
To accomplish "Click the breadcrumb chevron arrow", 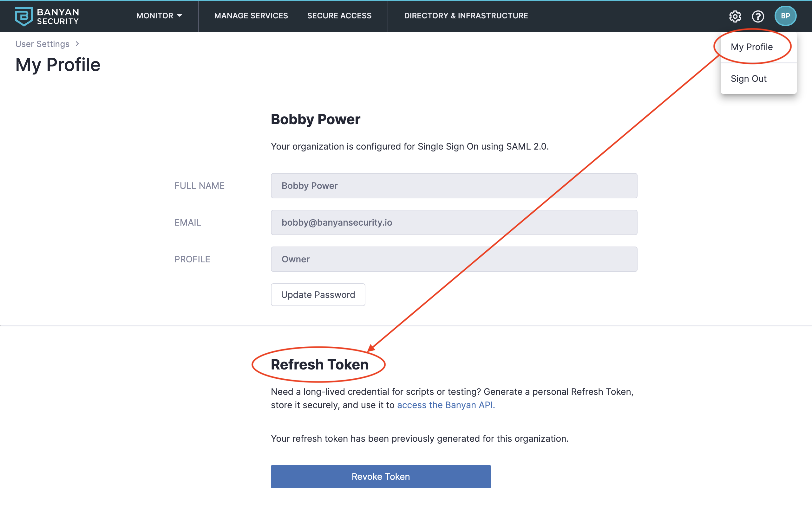I will (77, 44).
